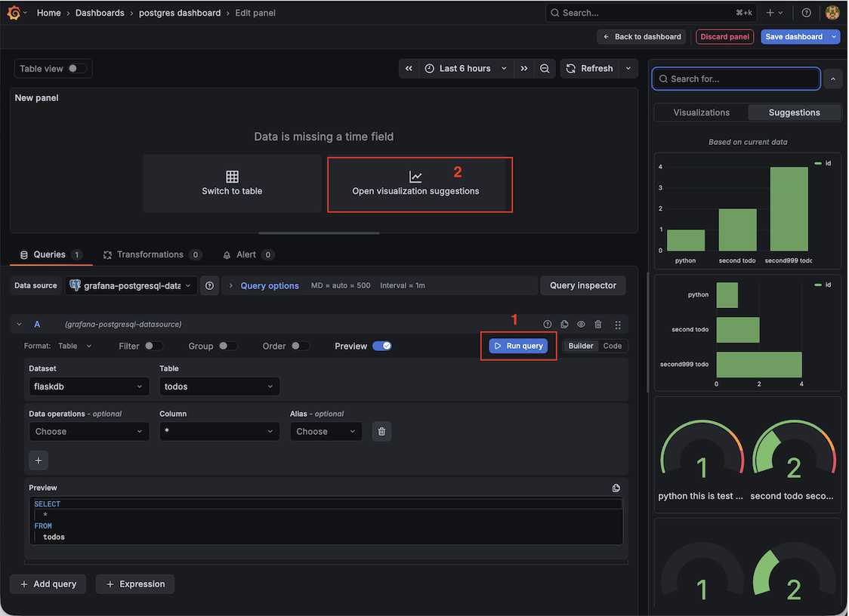Open Data operations Choose dropdown
849x616 pixels.
point(89,431)
